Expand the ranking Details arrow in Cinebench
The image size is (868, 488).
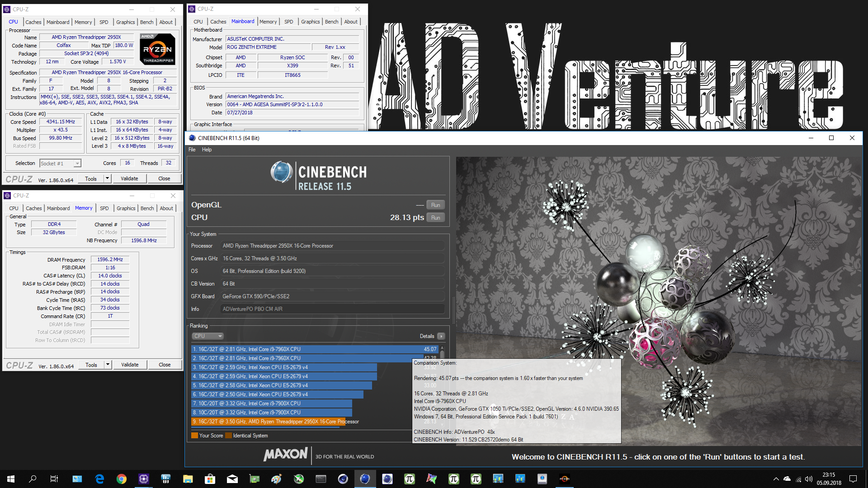click(x=441, y=336)
